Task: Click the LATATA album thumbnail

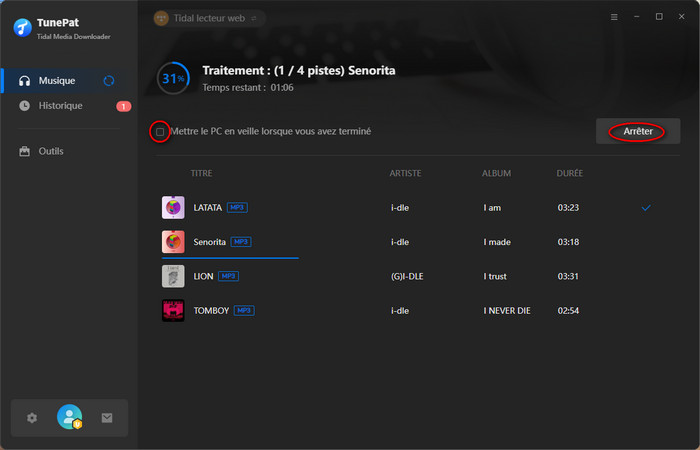Action: (173, 208)
